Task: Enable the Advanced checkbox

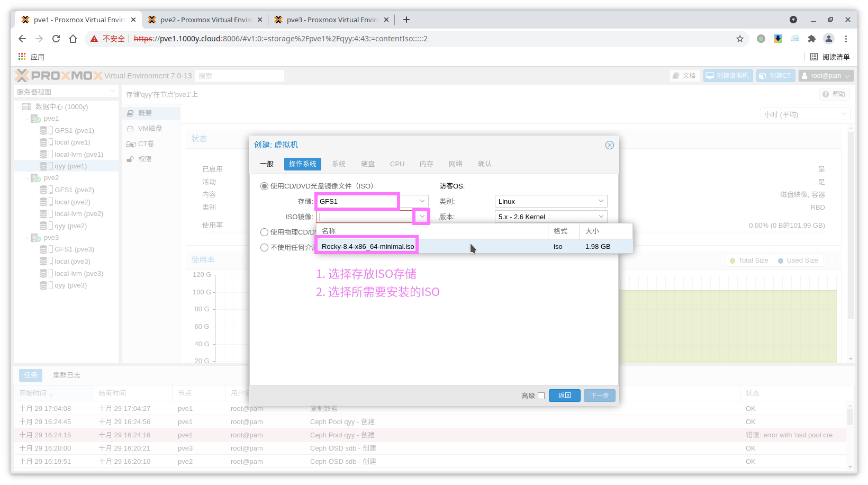Action: point(541,396)
